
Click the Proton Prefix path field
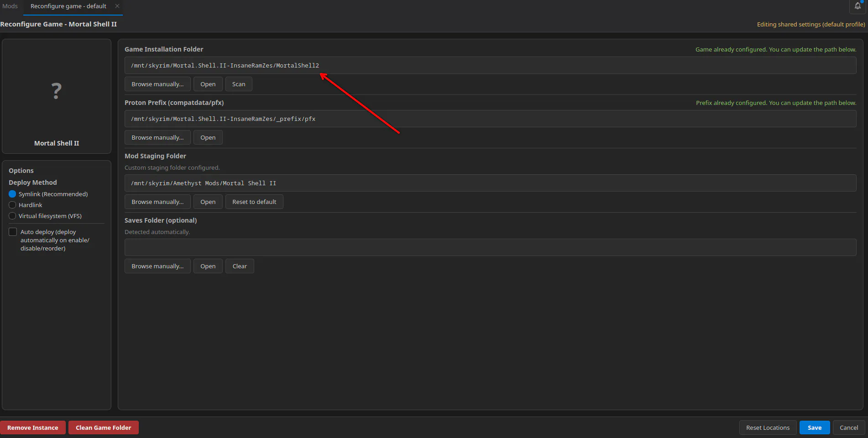pos(491,119)
